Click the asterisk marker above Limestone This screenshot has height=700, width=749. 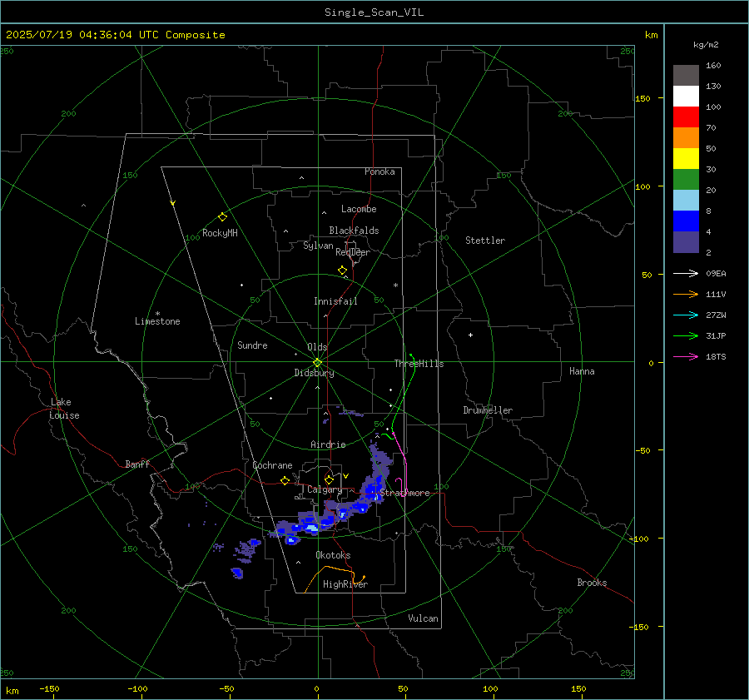click(x=157, y=314)
